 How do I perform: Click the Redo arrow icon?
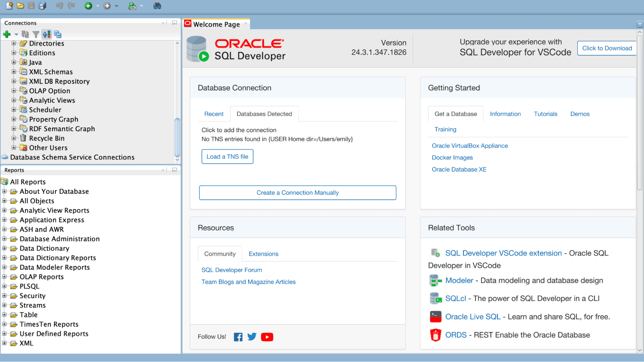point(71,6)
